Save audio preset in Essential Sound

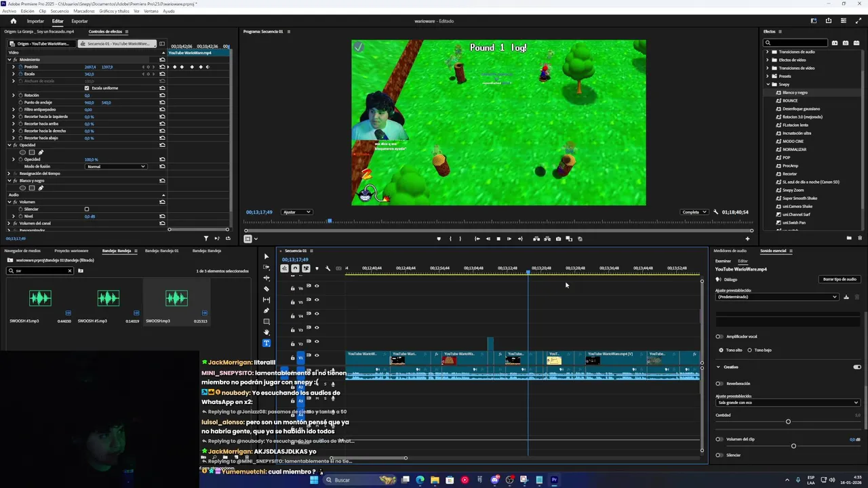pyautogui.click(x=846, y=297)
